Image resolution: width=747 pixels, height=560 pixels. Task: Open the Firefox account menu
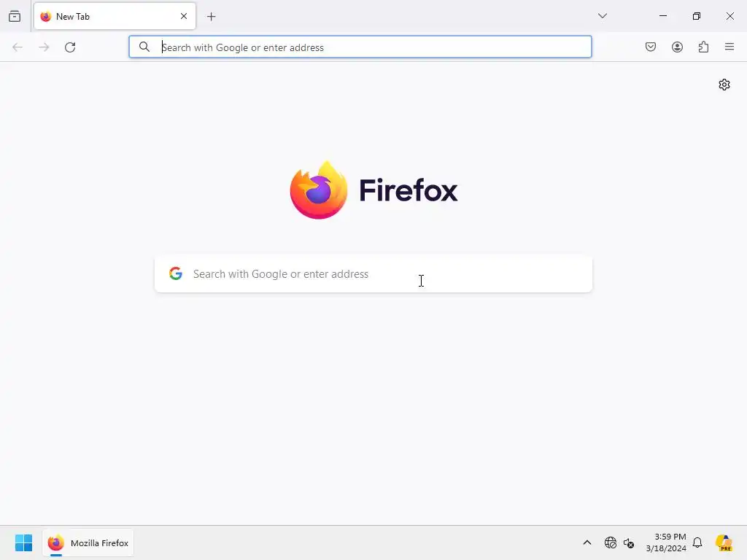tap(677, 47)
